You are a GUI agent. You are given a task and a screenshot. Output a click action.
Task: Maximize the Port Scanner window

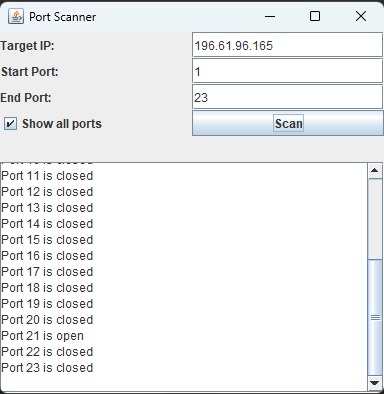click(315, 16)
